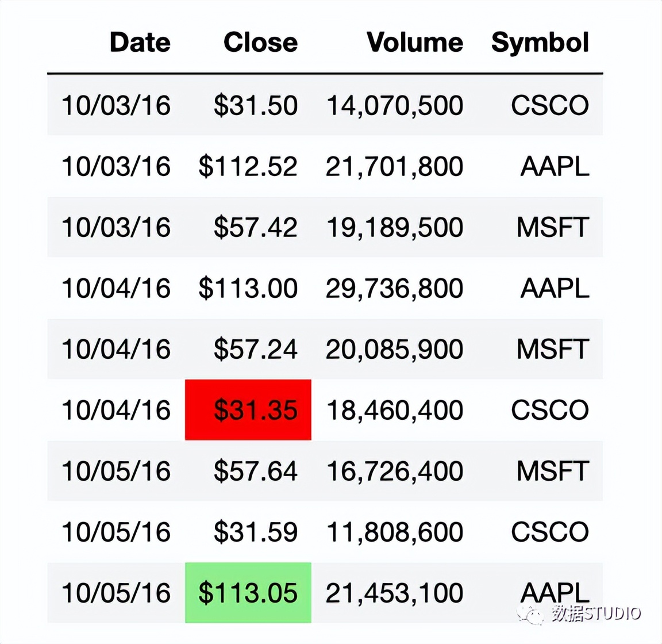The width and height of the screenshot is (662, 644).
Task: Click the $113.00 close value
Action: [x=248, y=288]
